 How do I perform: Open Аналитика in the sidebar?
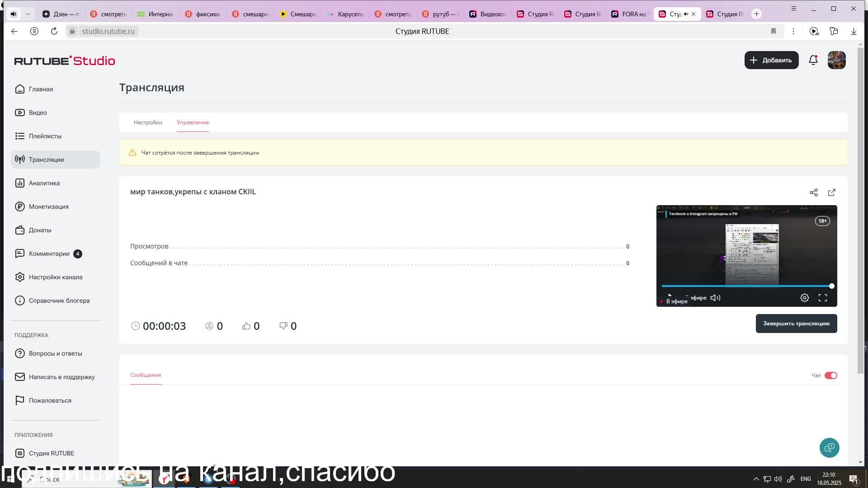coord(44,183)
